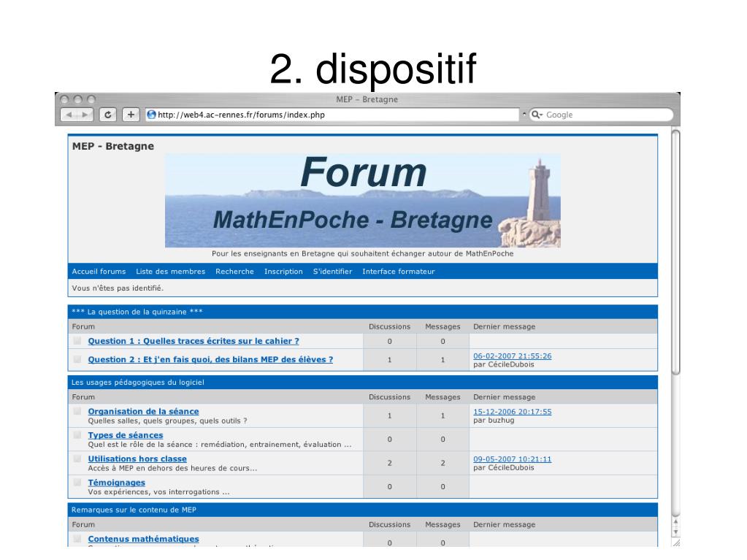The image size is (747, 560).
Task: Open Recherche in the navigation bar
Action: pos(234,272)
